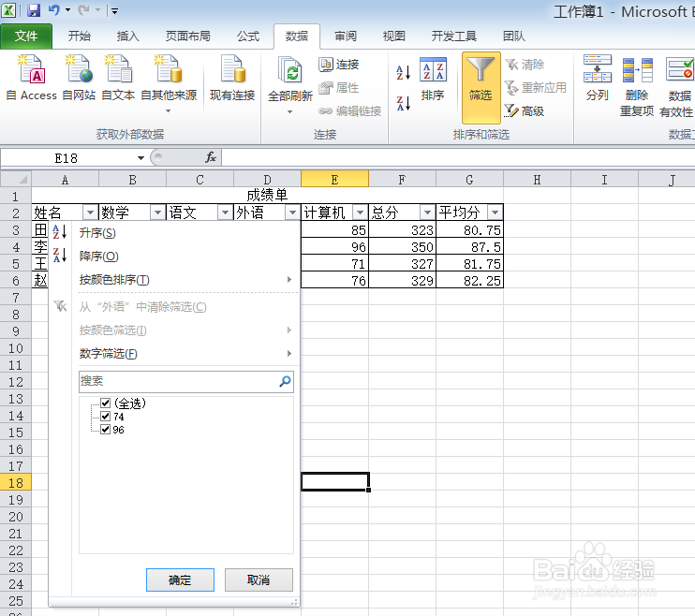695x616 pixels.
Task: Click the Redo arrow icon
Action: pyautogui.click(x=83, y=9)
